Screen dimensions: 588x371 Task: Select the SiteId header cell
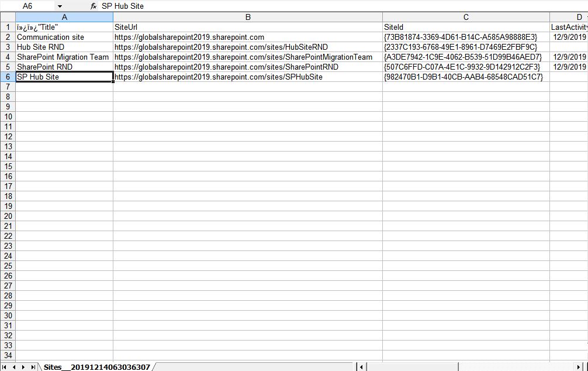[x=466, y=27]
